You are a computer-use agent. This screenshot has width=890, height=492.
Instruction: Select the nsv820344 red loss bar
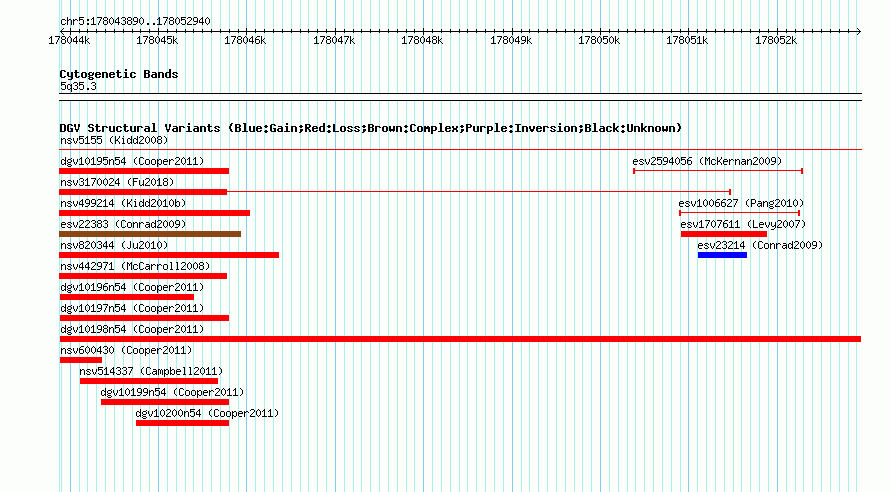(169, 255)
